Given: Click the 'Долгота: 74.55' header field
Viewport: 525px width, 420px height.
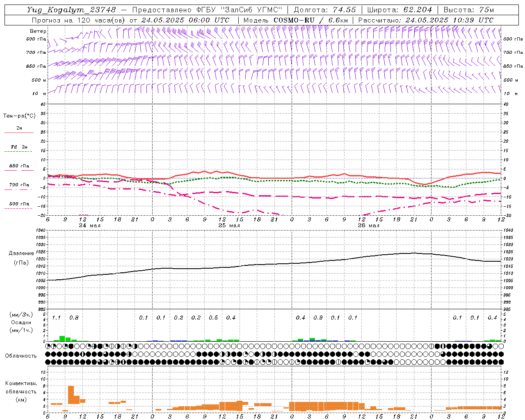Looking at the screenshot, I should [325, 10].
